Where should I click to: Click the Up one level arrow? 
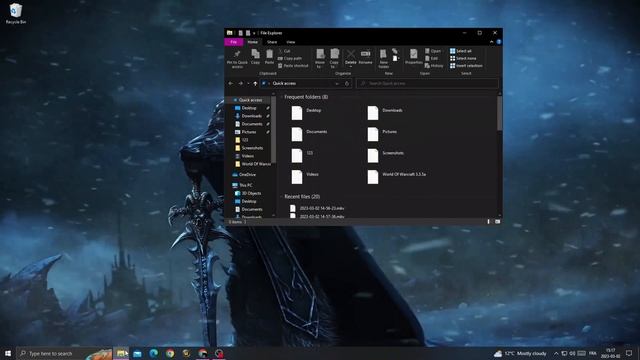(256, 83)
